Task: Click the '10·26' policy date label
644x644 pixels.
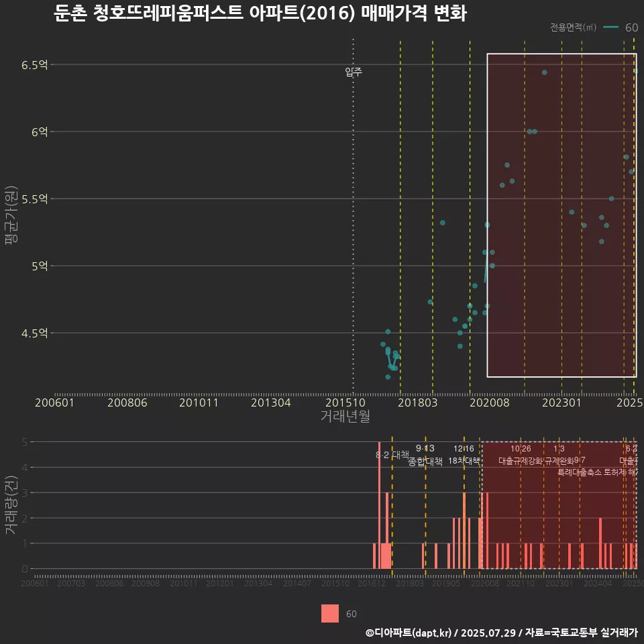Action: coord(521,449)
